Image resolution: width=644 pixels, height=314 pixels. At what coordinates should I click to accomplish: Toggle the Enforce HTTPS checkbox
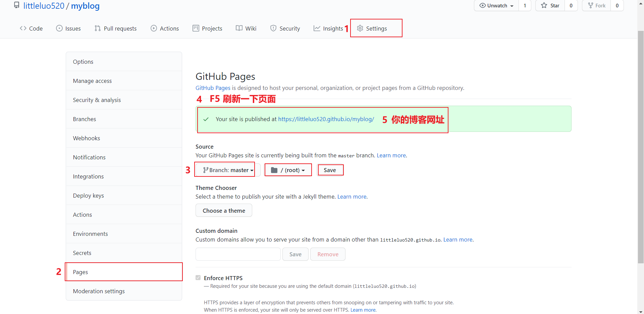(198, 278)
